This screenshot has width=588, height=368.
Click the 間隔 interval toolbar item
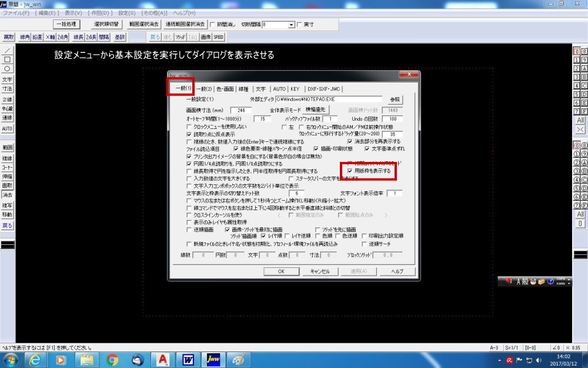[x=104, y=37]
